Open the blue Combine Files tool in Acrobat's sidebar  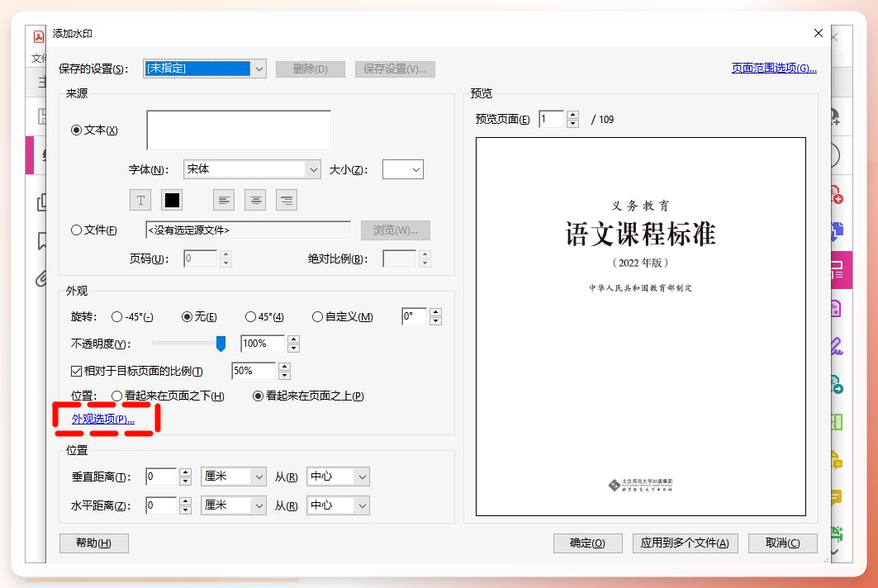pos(837,230)
